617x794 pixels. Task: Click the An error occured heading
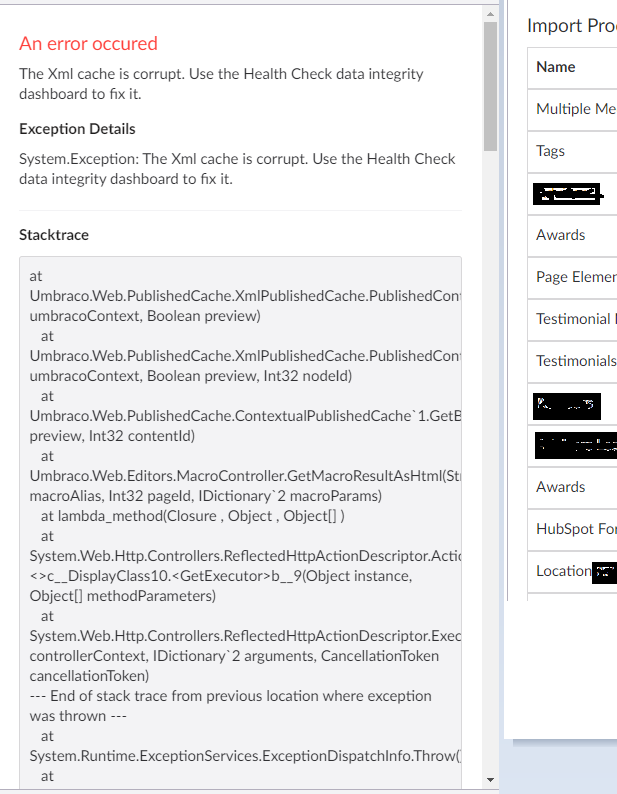coord(89,44)
